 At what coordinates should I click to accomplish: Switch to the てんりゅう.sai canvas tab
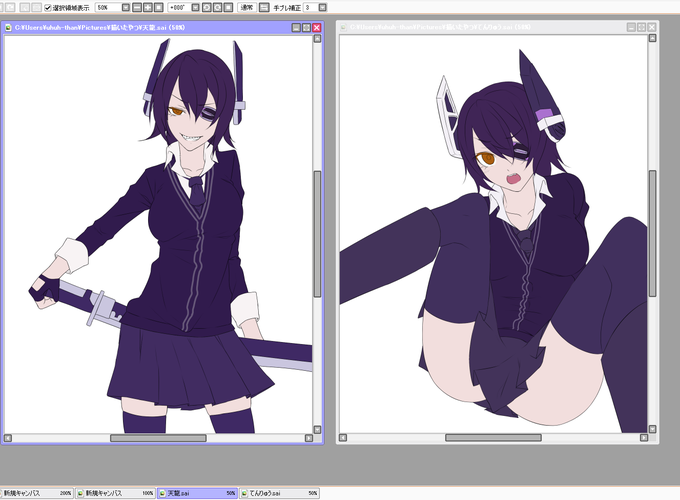coord(279,493)
